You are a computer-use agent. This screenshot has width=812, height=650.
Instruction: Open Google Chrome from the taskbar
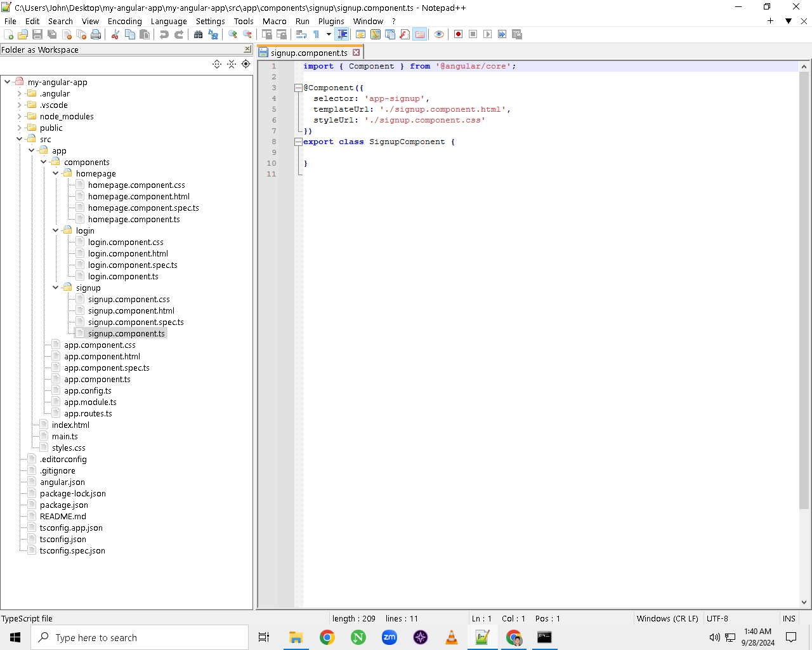pyautogui.click(x=327, y=637)
